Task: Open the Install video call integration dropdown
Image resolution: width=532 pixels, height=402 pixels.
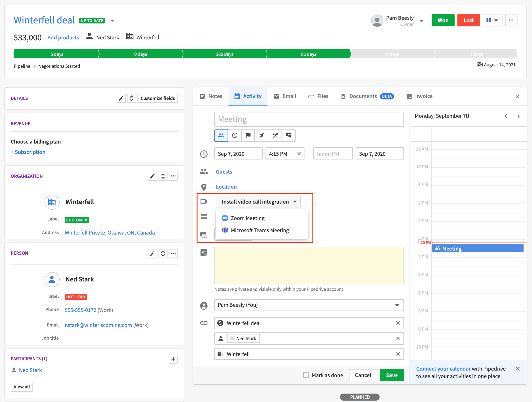Action: [x=258, y=201]
